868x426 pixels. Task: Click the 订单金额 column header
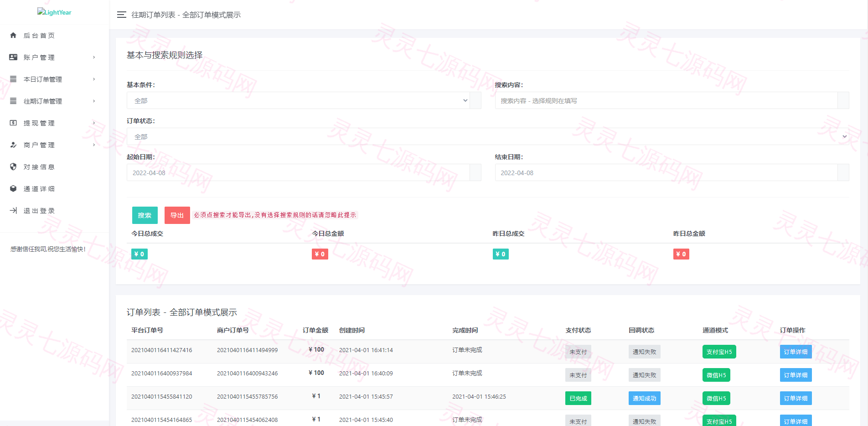pos(315,330)
